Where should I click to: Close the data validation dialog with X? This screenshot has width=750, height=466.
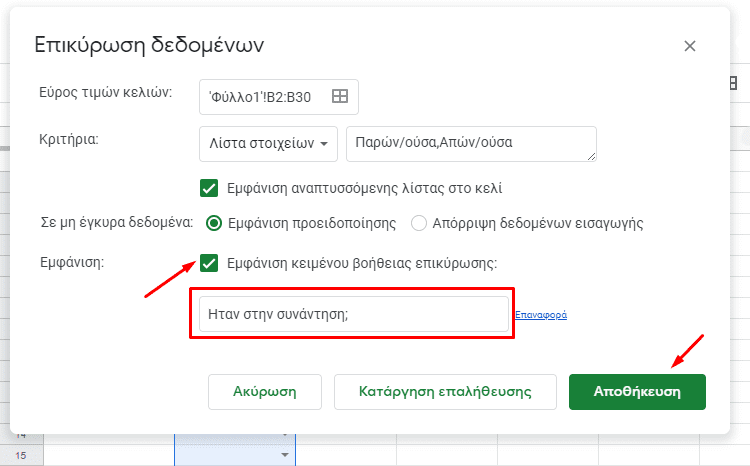[x=689, y=46]
